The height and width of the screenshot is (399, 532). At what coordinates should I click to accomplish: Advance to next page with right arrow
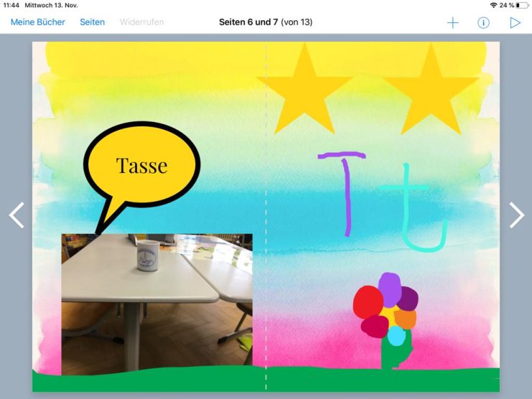click(x=516, y=215)
